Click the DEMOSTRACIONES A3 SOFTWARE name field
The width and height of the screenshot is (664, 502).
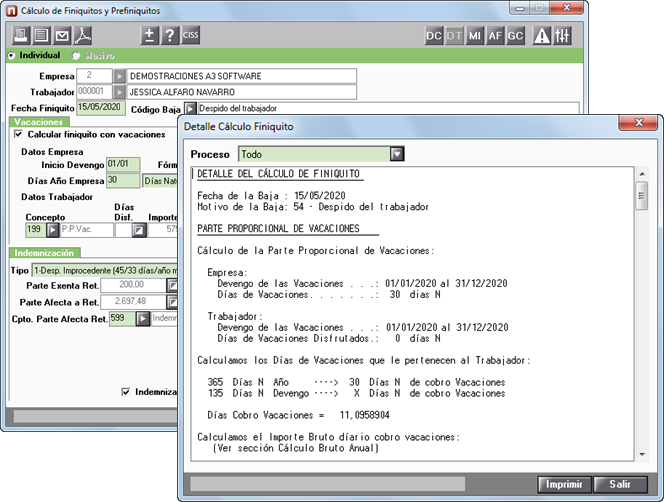tap(241, 76)
